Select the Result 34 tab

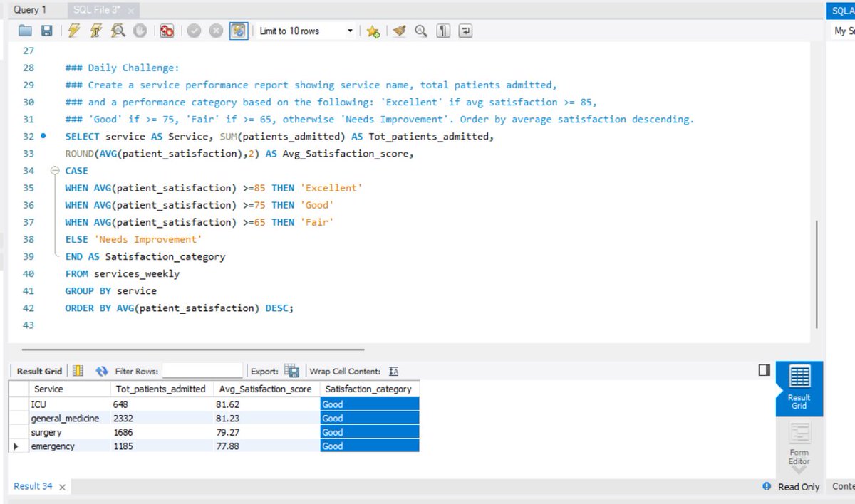33,486
